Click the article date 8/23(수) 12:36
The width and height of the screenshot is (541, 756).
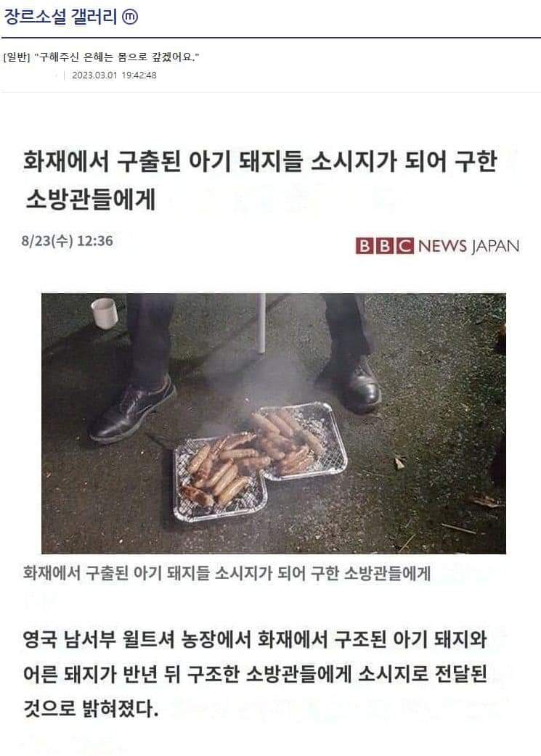pyautogui.click(x=67, y=241)
